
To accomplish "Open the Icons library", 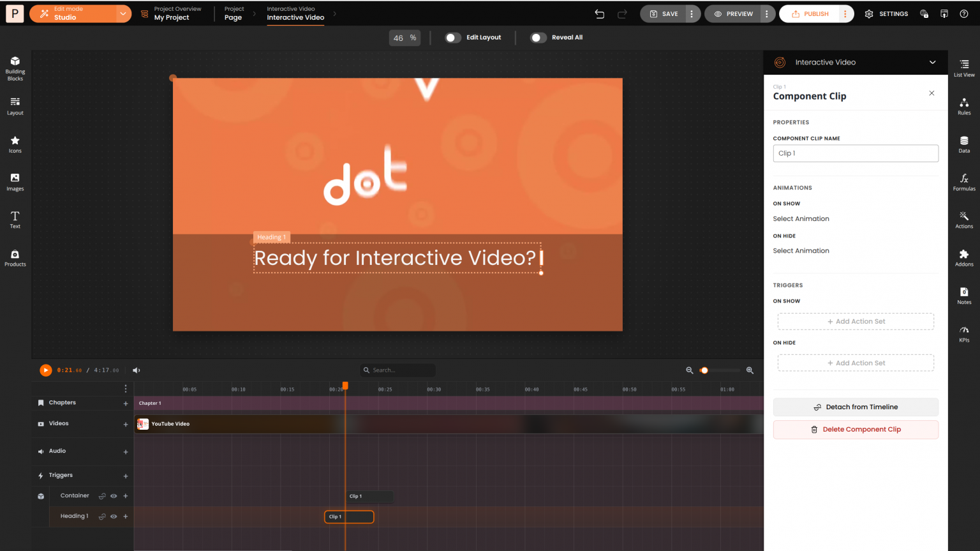I will pyautogui.click(x=15, y=144).
